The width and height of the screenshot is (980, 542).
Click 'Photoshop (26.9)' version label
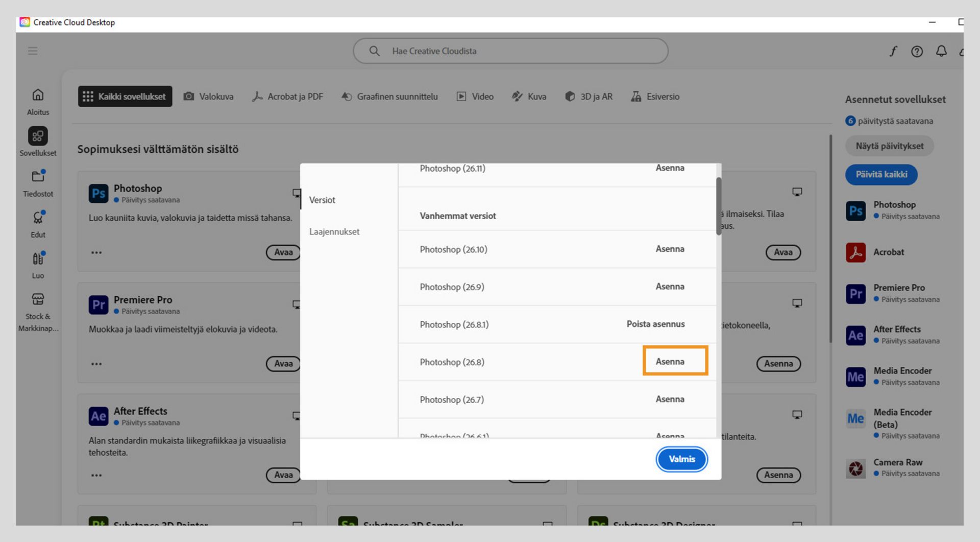click(x=452, y=287)
